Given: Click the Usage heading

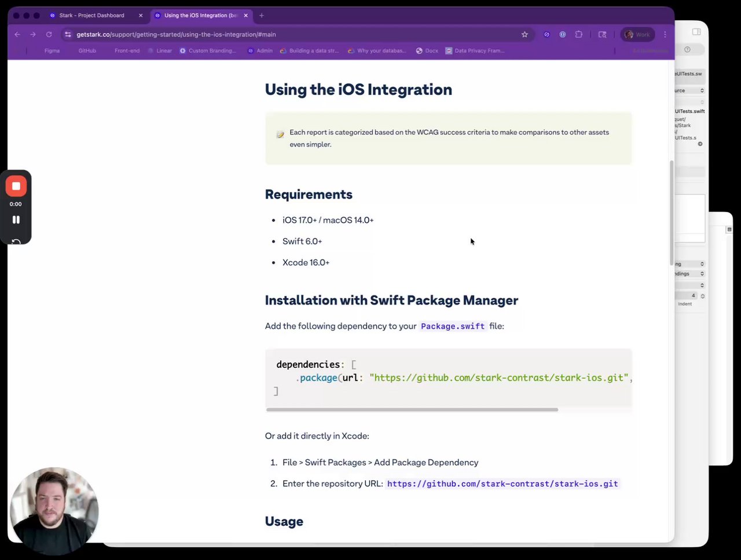Looking at the screenshot, I should point(284,521).
